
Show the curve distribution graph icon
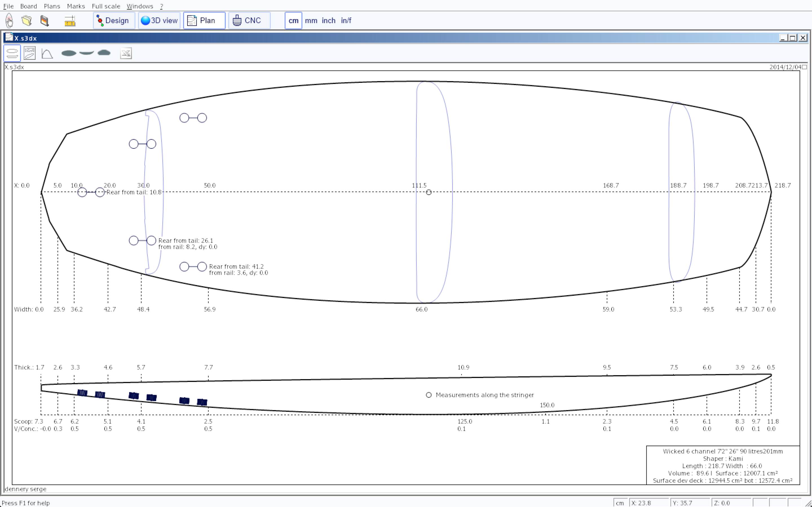[47, 53]
